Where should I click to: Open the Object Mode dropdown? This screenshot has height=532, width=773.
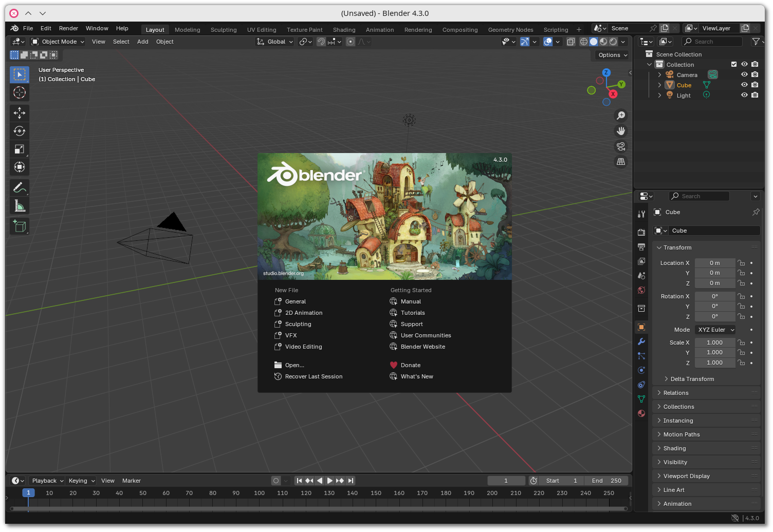click(58, 42)
